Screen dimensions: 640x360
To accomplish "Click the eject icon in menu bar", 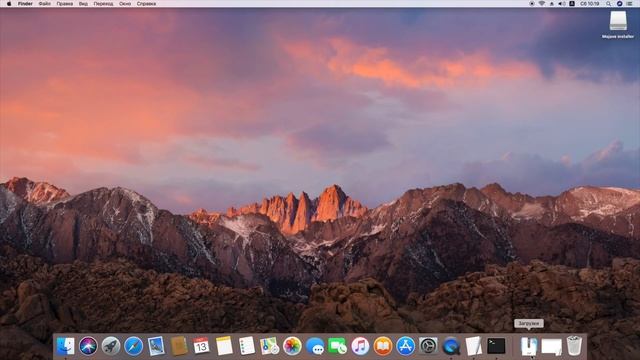I will 552,4.
